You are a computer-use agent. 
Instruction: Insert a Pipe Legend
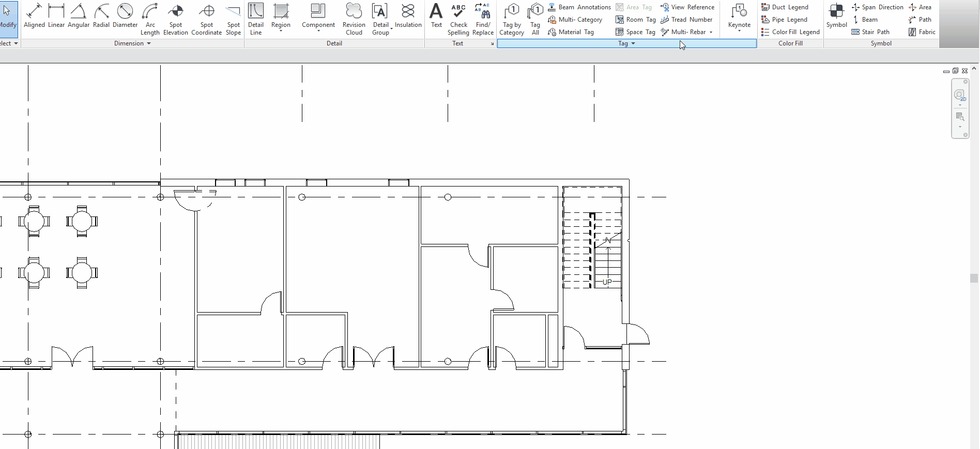click(x=784, y=20)
